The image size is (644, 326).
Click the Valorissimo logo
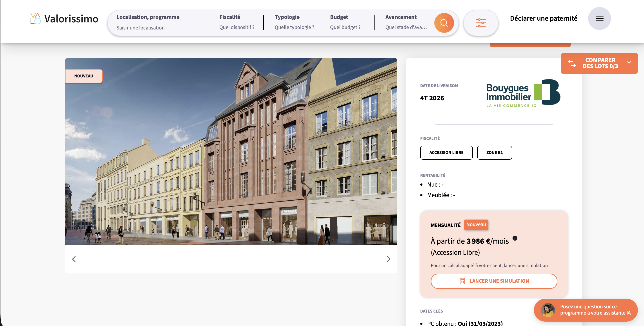click(x=64, y=19)
